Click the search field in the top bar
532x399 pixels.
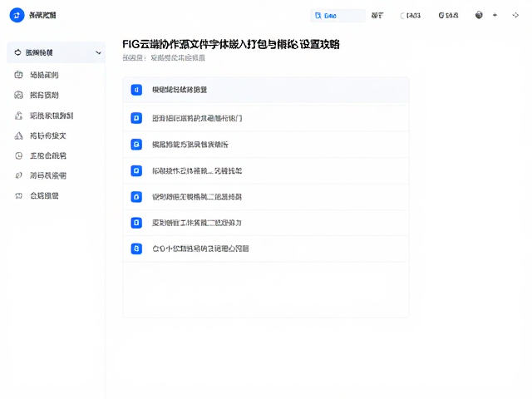(x=337, y=16)
